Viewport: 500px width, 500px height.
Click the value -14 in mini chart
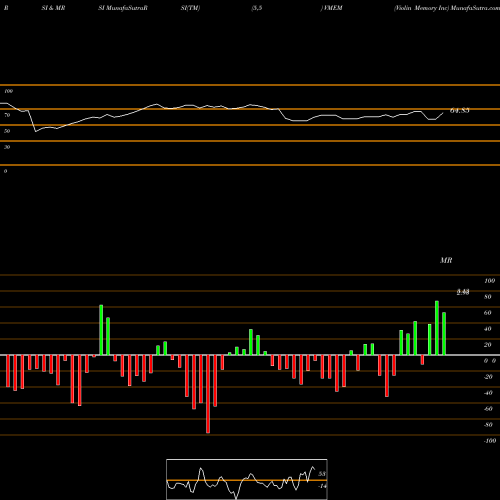(322, 486)
